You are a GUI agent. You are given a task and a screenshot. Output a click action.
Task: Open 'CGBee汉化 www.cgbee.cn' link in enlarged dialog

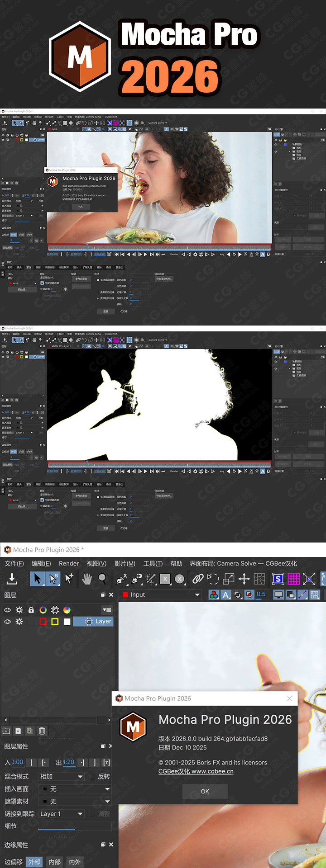coord(196,771)
